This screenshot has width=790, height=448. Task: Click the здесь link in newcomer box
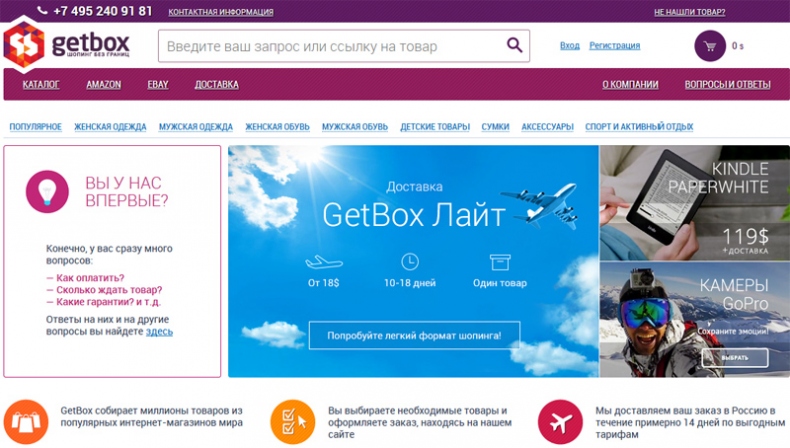pyautogui.click(x=159, y=332)
